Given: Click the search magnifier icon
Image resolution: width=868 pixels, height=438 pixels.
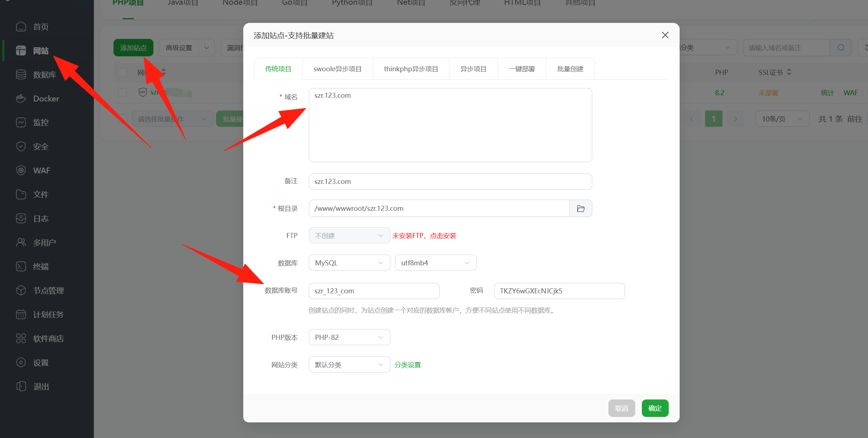Looking at the screenshot, I should click(841, 48).
